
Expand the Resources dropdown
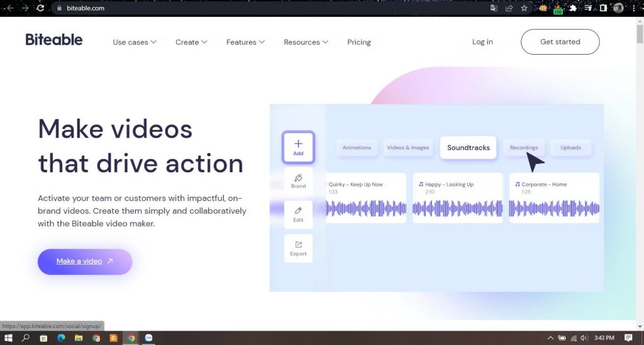306,42
